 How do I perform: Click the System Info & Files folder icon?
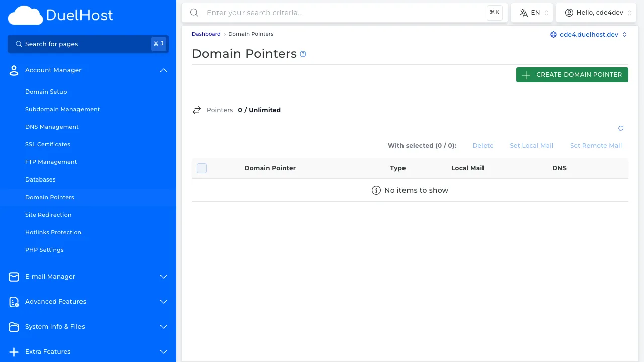pyautogui.click(x=14, y=327)
